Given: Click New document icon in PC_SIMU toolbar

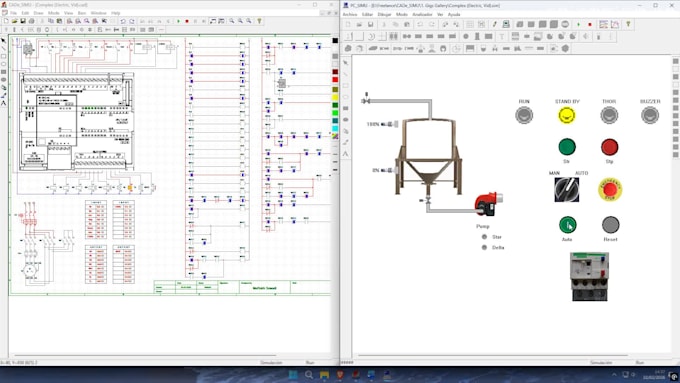Looking at the screenshot, I should (348, 24).
